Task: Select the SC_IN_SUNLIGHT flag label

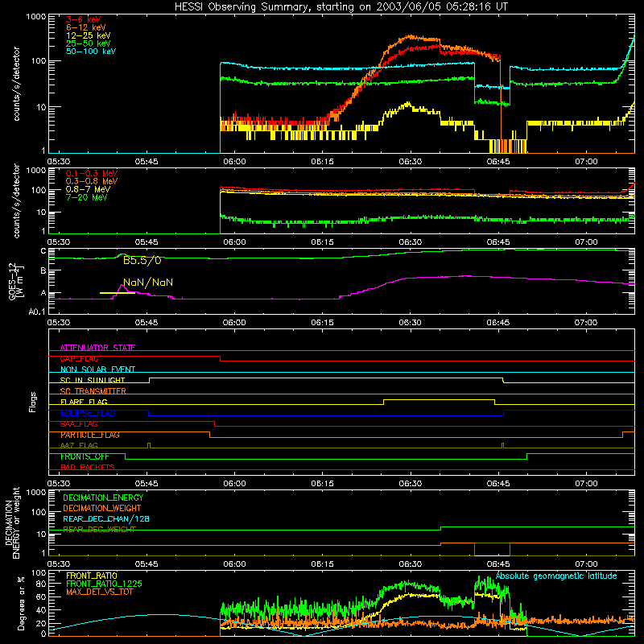Action: [93, 380]
